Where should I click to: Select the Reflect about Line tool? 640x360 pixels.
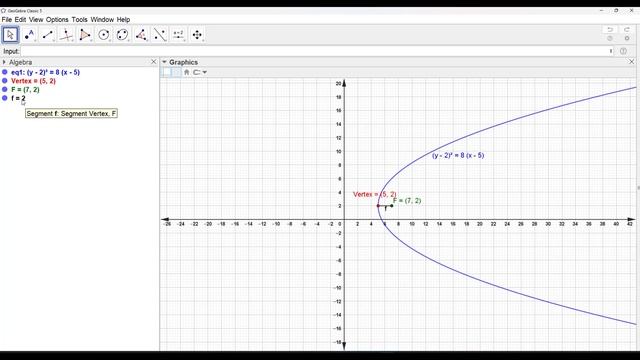pyautogui.click(x=160, y=35)
